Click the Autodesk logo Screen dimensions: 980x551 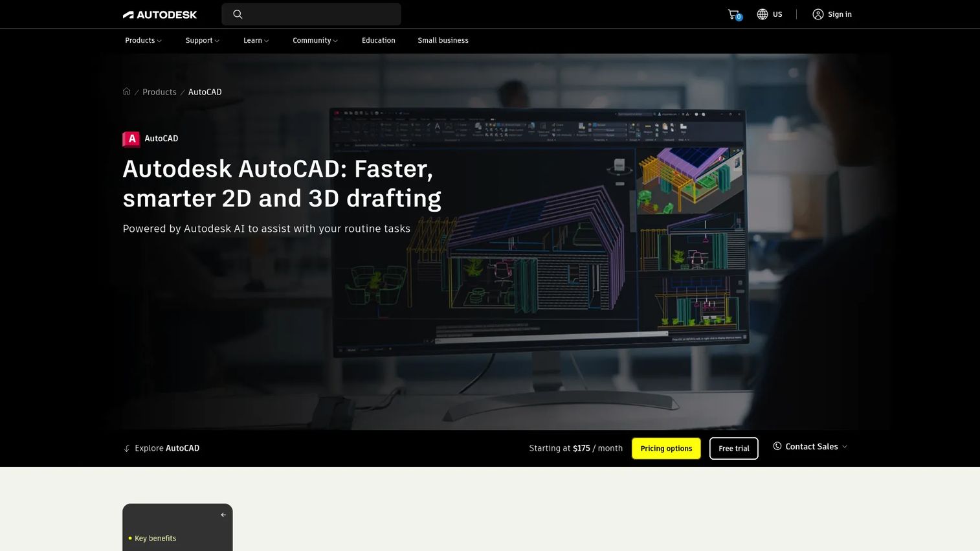[160, 14]
